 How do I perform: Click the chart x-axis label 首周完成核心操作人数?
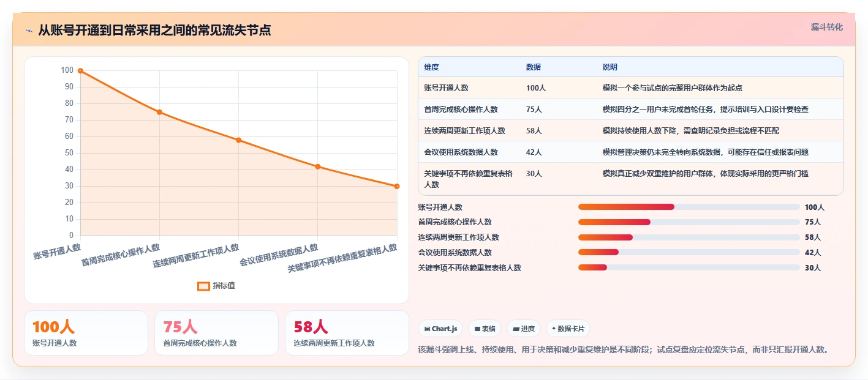click(x=121, y=255)
